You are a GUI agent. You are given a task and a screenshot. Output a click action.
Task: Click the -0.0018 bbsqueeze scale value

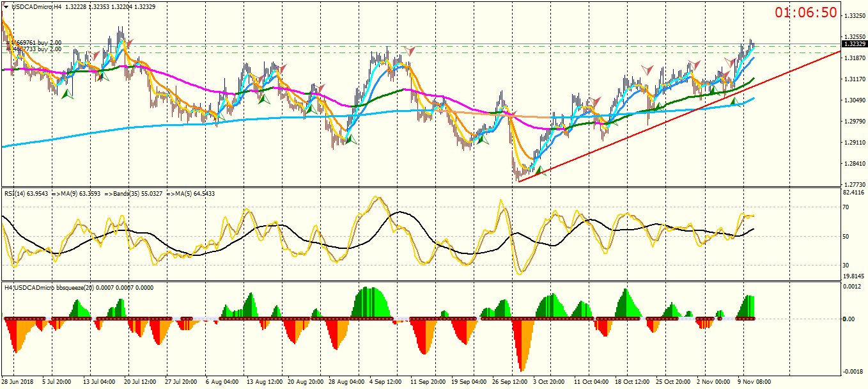click(x=853, y=372)
